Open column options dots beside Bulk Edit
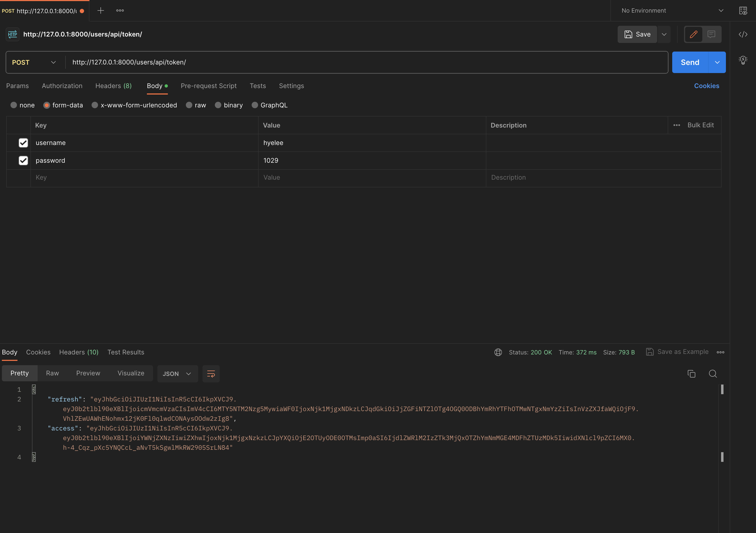Screen dimensions: 756x533 click(x=677, y=125)
